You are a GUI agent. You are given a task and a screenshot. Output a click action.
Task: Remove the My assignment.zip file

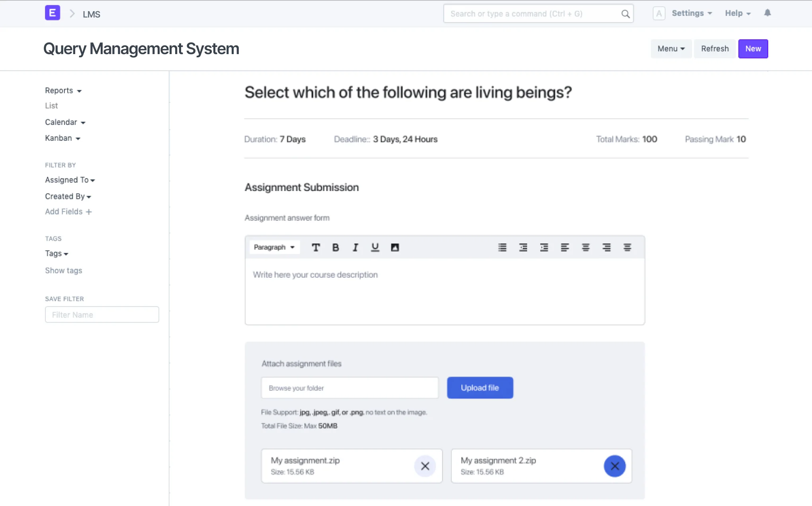(x=425, y=466)
